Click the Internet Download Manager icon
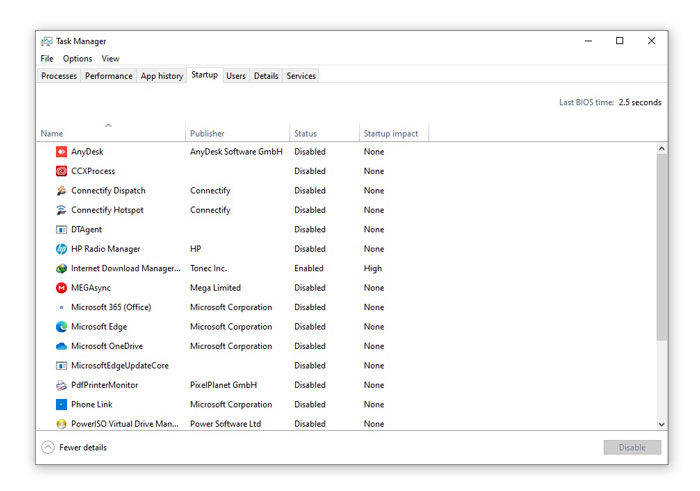The height and width of the screenshot is (491, 700). pos(61,268)
